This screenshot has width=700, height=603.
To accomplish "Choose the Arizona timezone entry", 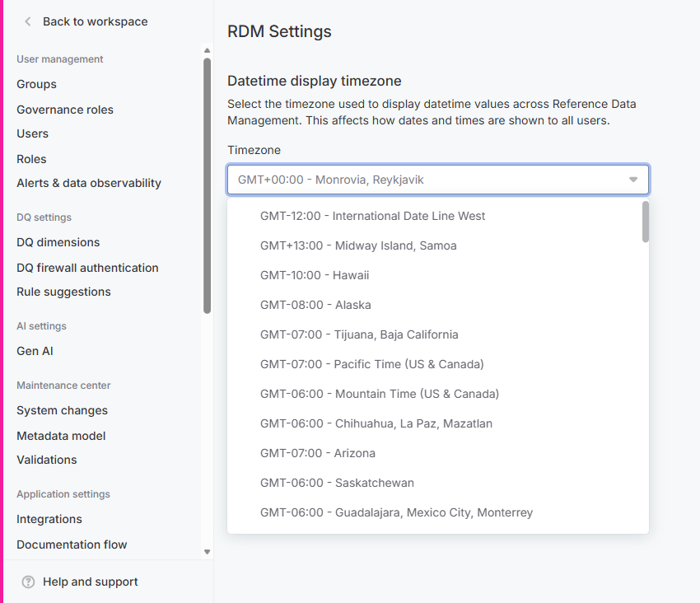I will point(317,453).
